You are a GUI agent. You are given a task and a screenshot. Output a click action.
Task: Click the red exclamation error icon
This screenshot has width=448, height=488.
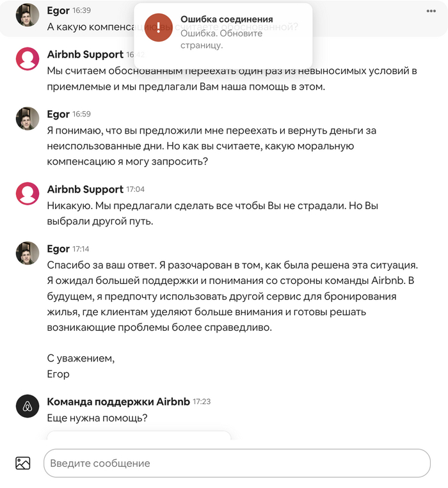158,27
